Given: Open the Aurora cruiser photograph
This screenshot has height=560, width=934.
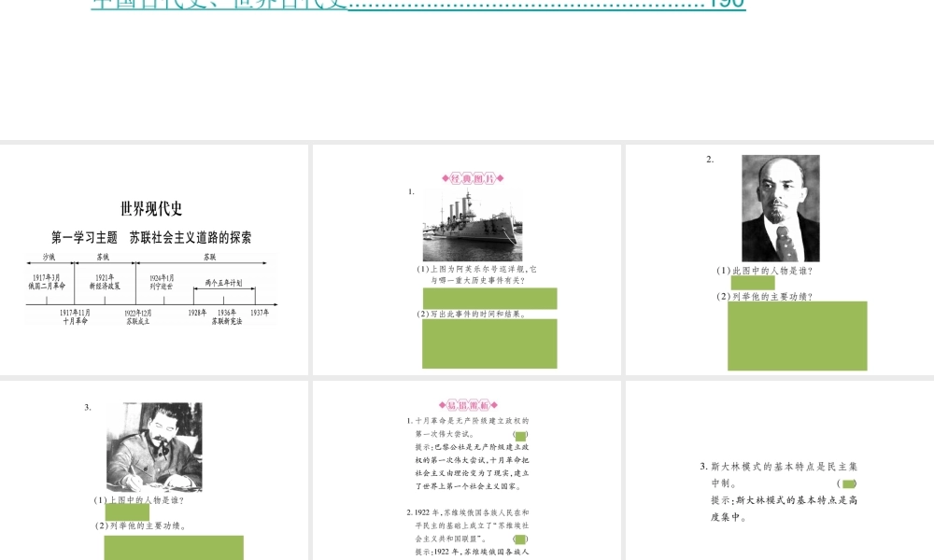Looking at the screenshot, I should click(x=473, y=225).
